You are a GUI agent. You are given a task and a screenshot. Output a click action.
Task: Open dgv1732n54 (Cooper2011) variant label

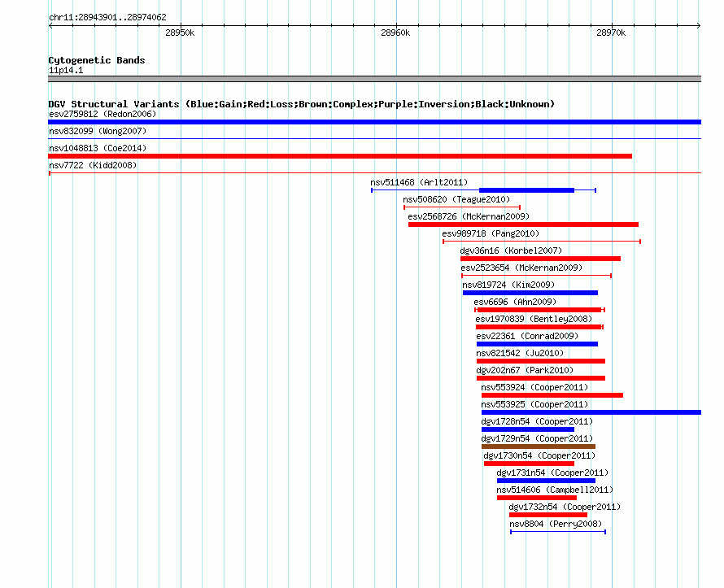(x=565, y=507)
